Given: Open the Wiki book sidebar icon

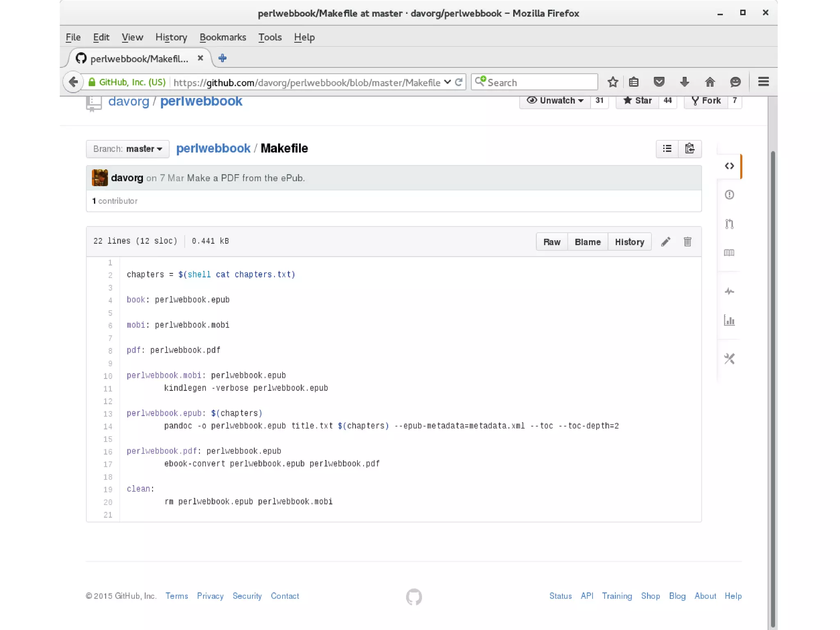Looking at the screenshot, I should pyautogui.click(x=729, y=253).
